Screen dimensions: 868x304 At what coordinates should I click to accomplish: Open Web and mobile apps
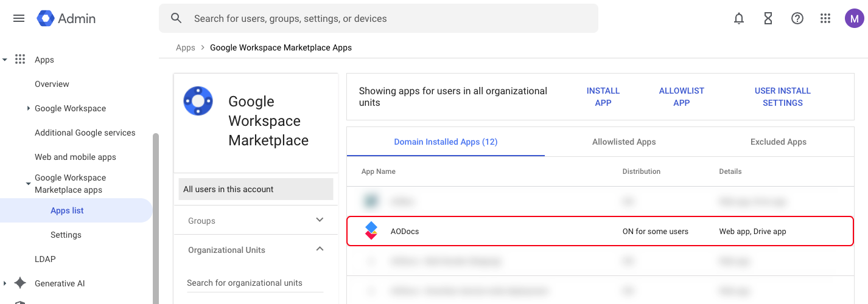75,157
